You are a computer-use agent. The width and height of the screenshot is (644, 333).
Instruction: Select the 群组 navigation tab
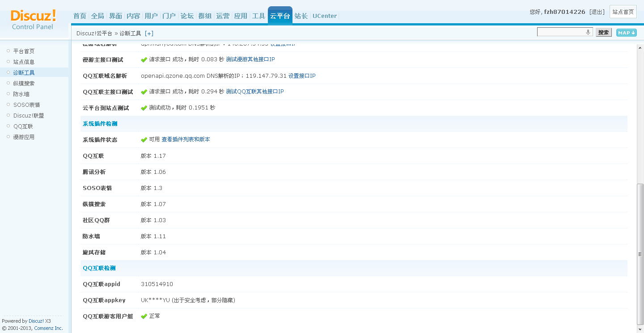coord(205,16)
